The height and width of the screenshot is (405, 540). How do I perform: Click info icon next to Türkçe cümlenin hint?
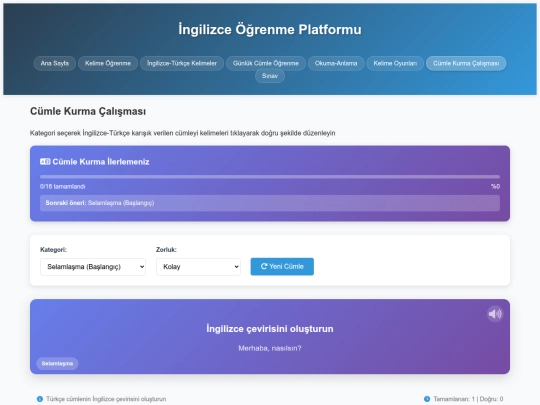[40, 399]
